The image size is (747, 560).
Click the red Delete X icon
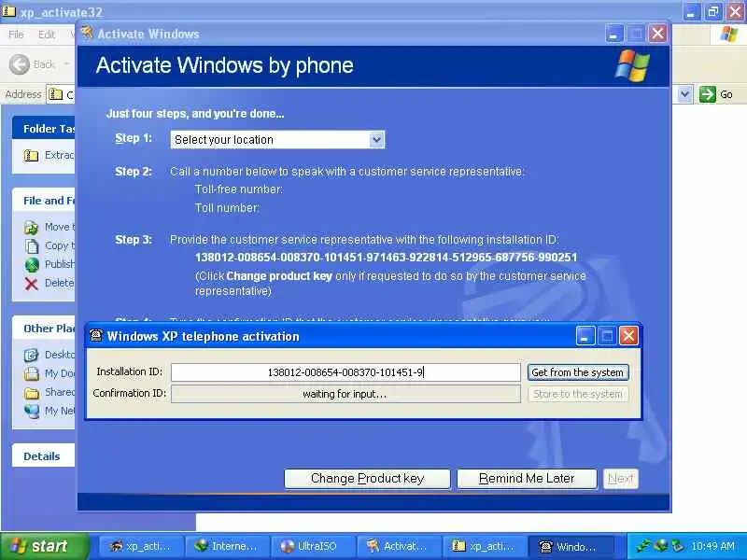32,284
